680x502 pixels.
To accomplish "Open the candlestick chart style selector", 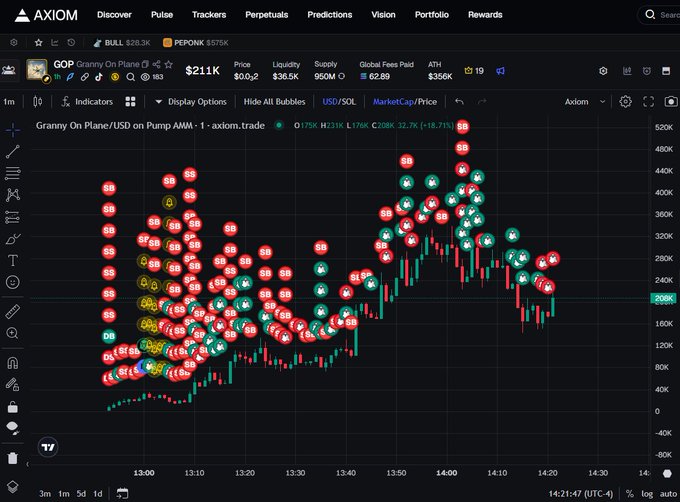I will click(38, 102).
